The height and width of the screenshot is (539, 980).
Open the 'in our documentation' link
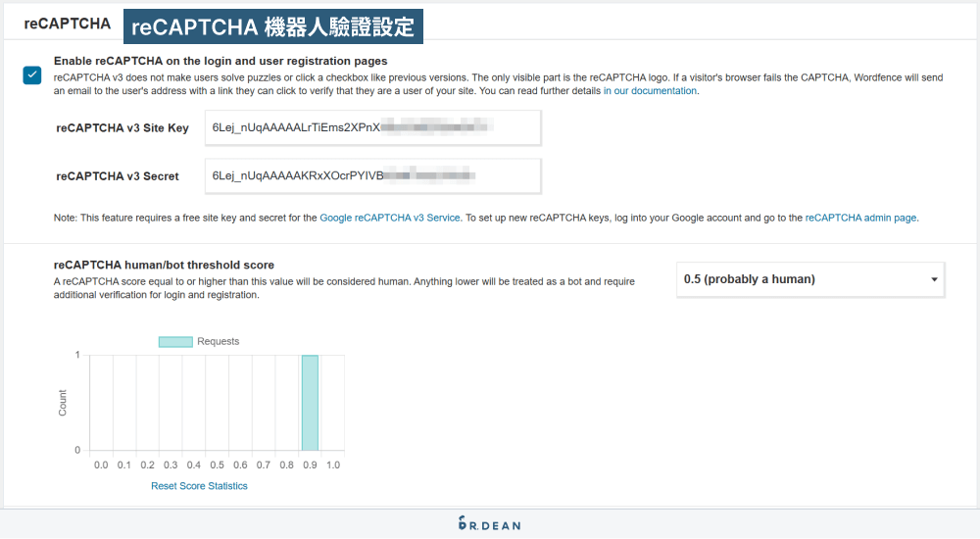(x=650, y=91)
